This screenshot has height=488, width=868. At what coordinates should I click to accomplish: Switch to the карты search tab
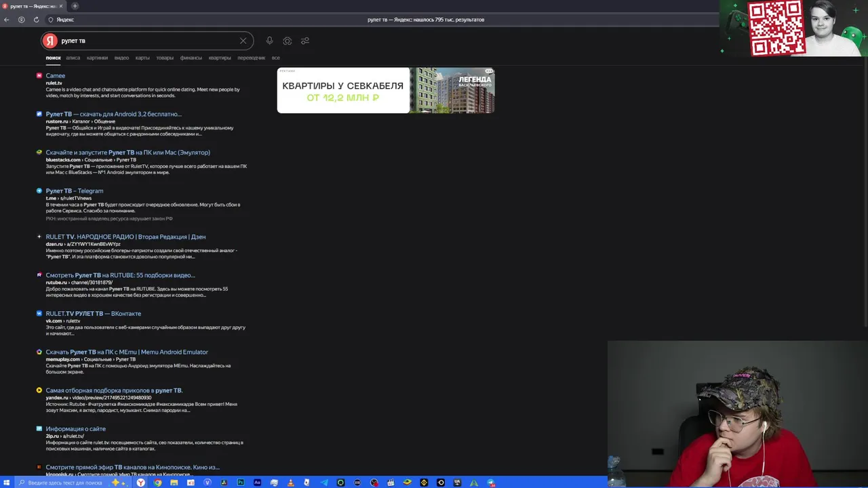pyautogui.click(x=142, y=58)
